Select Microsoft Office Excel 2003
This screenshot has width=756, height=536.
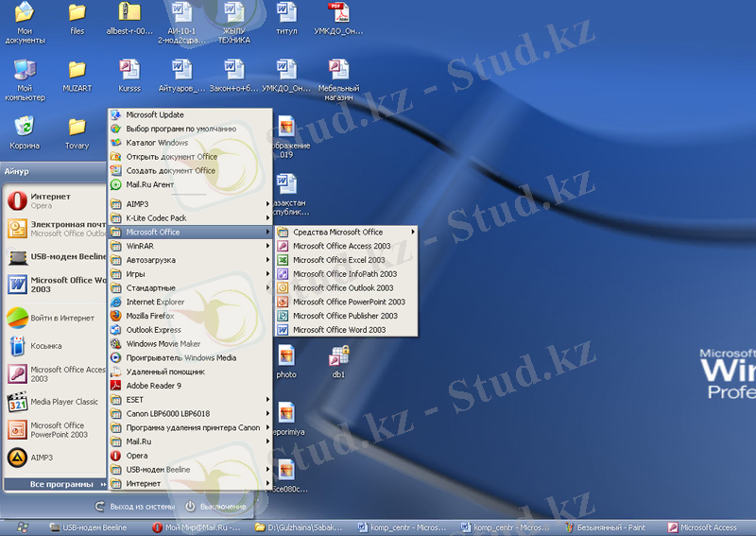pyautogui.click(x=338, y=260)
